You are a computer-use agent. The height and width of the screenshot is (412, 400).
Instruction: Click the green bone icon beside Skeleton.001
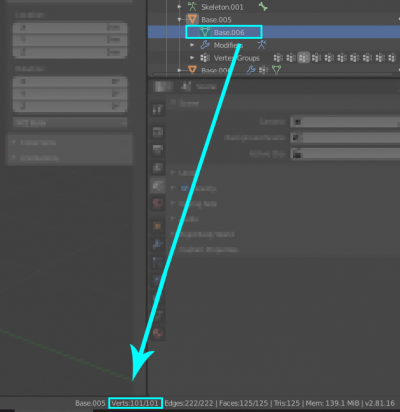point(263,6)
